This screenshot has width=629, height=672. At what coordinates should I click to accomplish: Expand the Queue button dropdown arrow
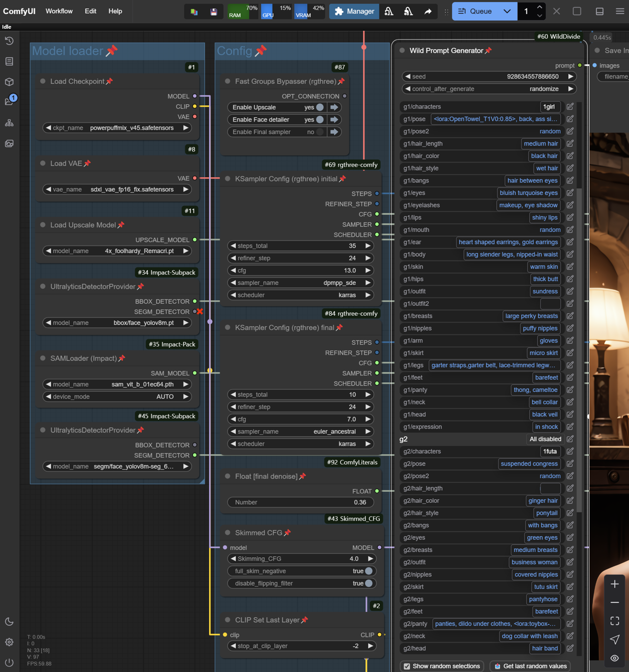click(x=507, y=11)
